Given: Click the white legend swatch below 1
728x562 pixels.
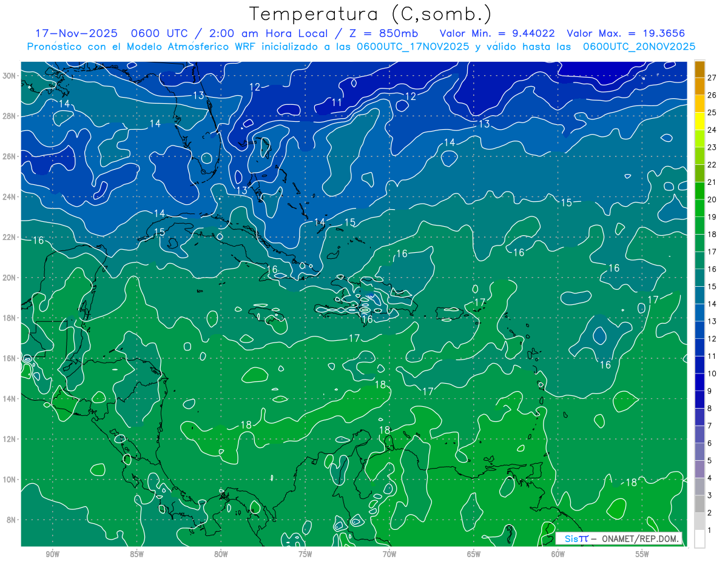Looking at the screenshot, I should (x=699, y=539).
